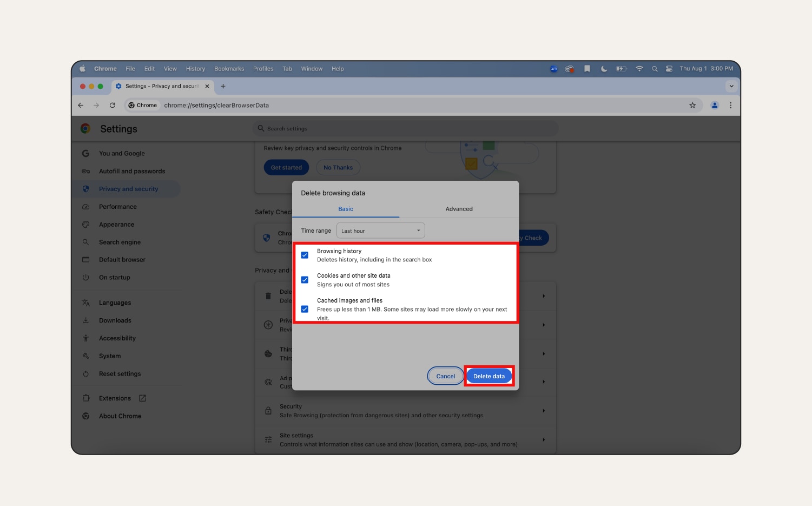Uncheck Cookies and other site data
The width and height of the screenshot is (812, 506).
tap(305, 280)
